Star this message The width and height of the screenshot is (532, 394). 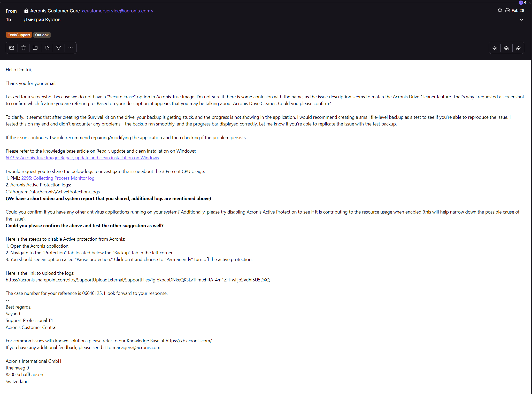(x=500, y=10)
